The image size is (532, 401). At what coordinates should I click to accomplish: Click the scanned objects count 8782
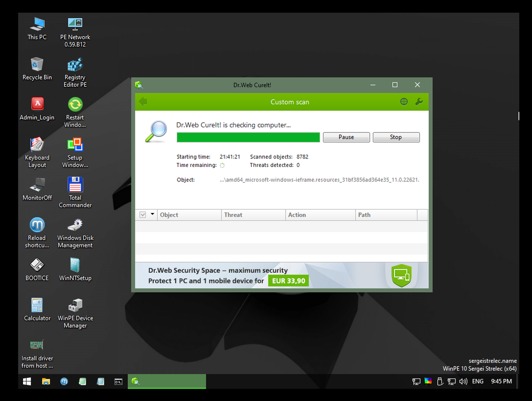tap(302, 157)
